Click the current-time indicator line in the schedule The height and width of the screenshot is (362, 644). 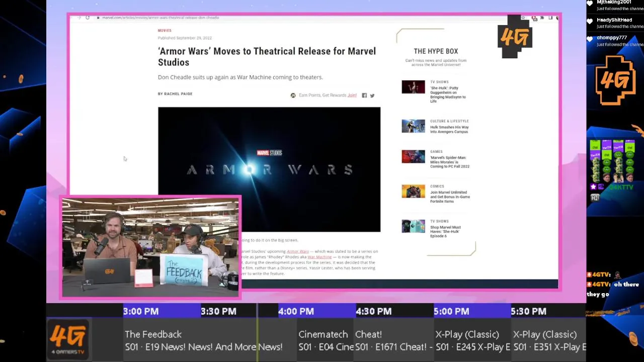coord(258,332)
